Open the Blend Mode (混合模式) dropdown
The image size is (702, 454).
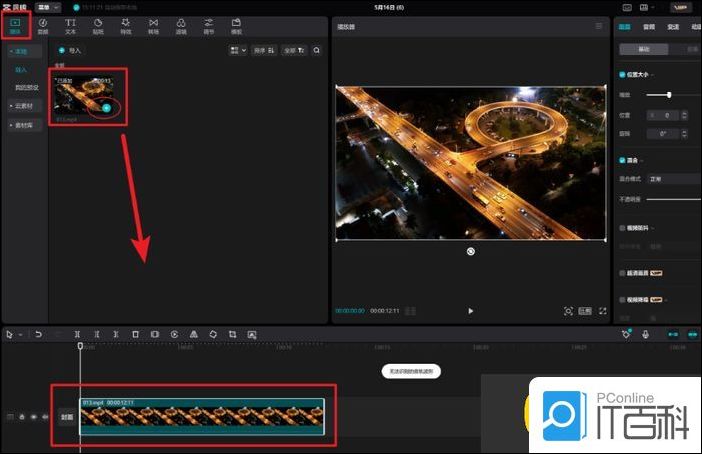[672, 179]
